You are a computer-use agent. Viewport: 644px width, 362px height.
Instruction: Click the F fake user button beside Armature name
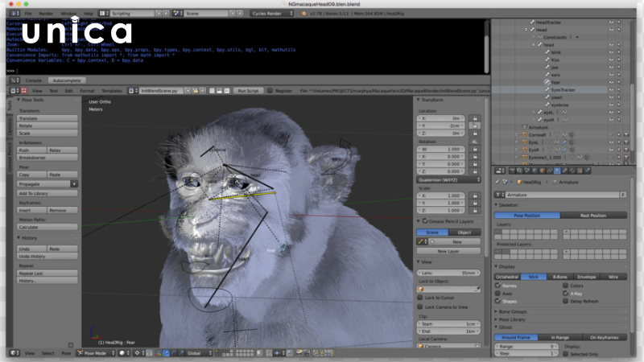click(623, 195)
